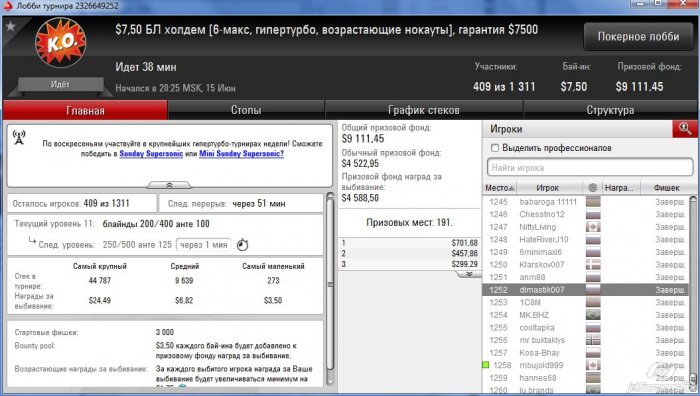Select player row 'cooltapka'

586,328
